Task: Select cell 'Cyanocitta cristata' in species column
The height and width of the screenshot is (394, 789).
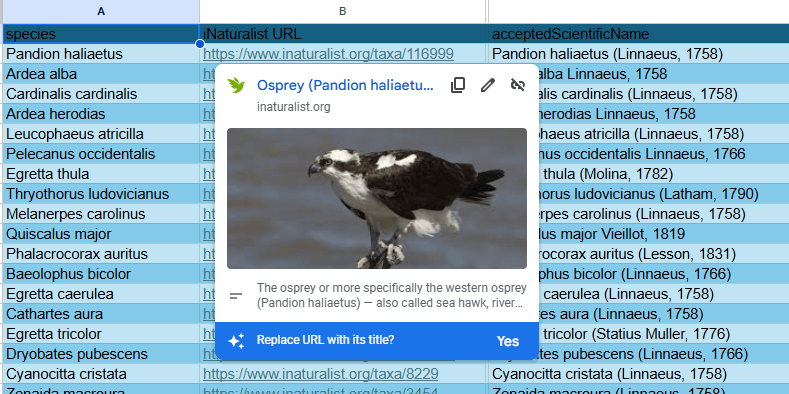Action: pyautogui.click(x=101, y=374)
